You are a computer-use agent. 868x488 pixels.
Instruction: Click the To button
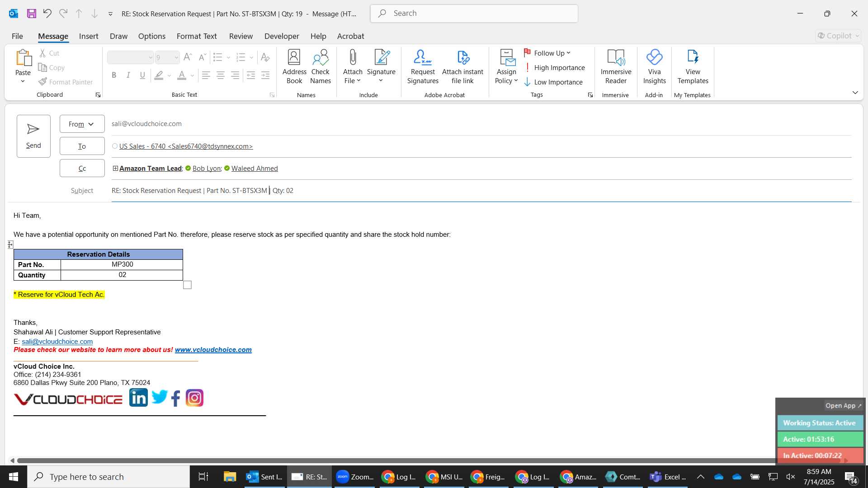pyautogui.click(x=82, y=146)
